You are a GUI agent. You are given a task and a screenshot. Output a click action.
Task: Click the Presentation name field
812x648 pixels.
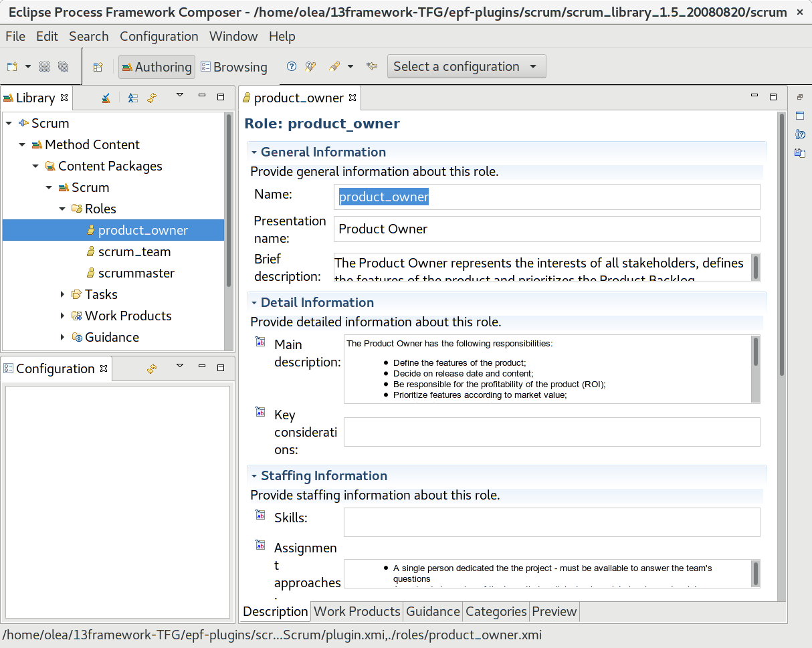click(547, 229)
